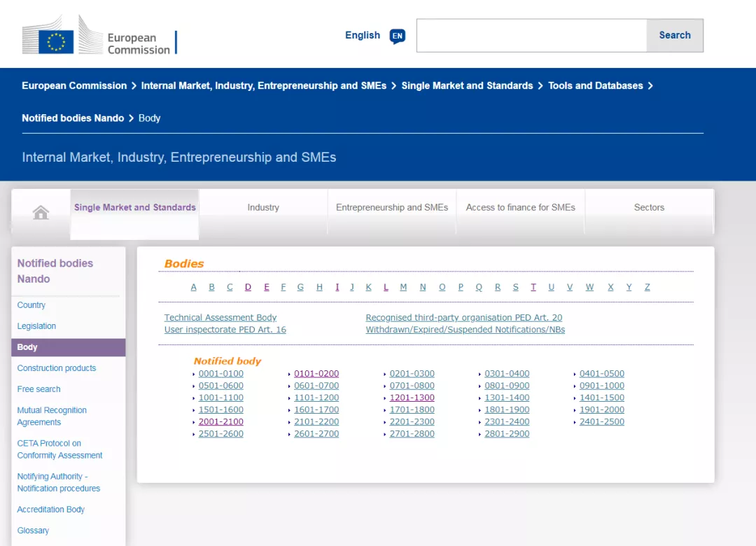Filter bodies by letter M
Viewport: 756px width, 546px height.
click(x=404, y=287)
